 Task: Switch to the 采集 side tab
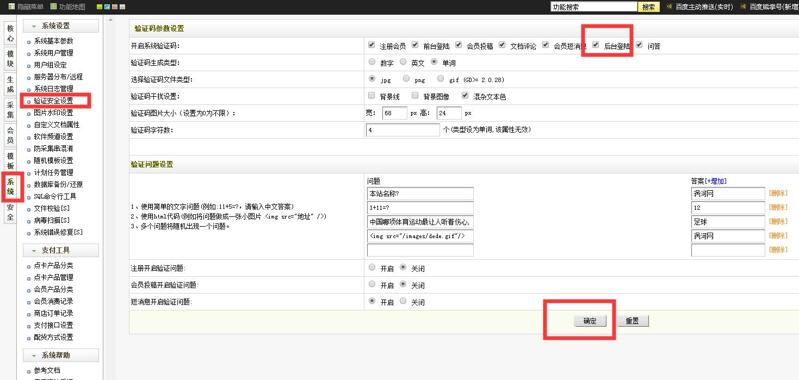[11, 110]
